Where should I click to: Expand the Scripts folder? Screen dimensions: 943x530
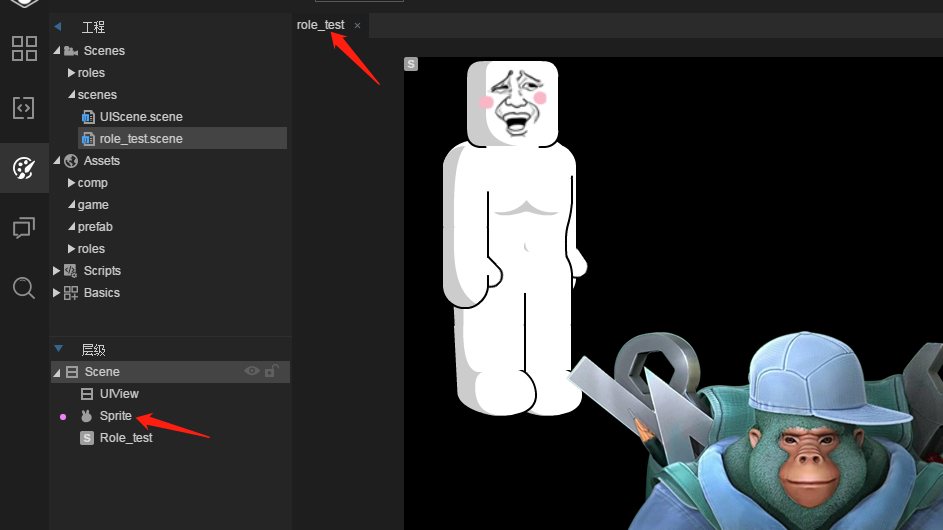click(x=56, y=271)
